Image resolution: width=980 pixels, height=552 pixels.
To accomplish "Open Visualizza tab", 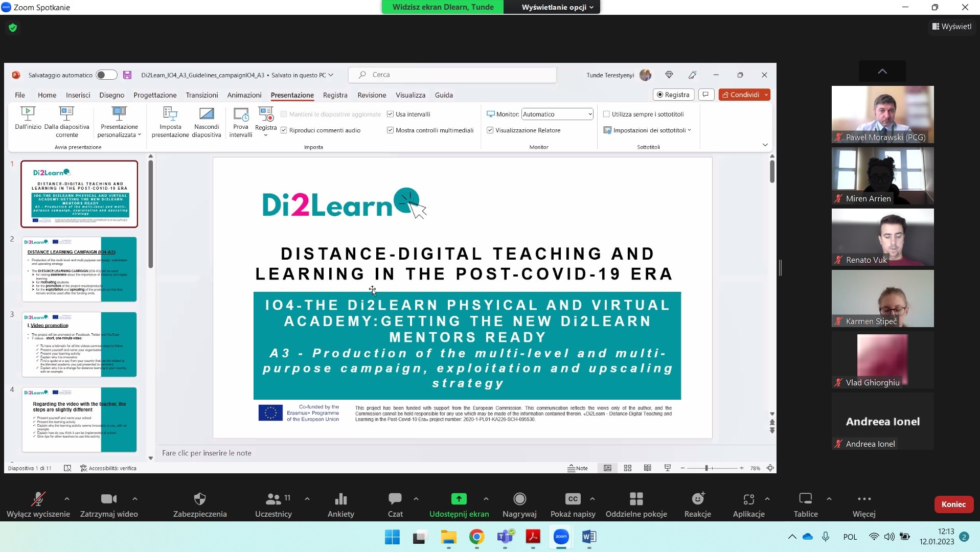I will point(411,95).
